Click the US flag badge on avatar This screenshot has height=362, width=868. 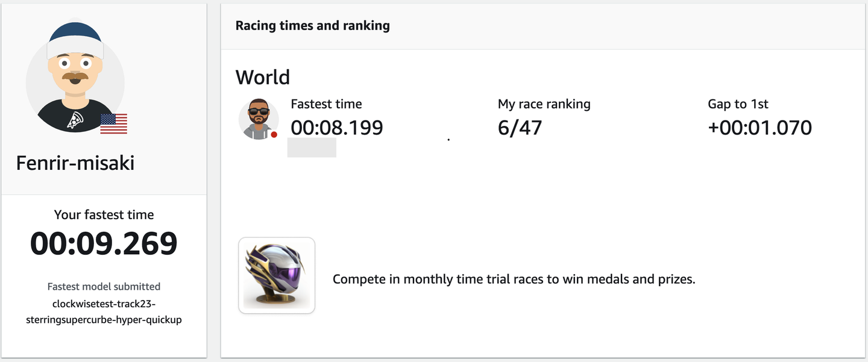point(113,123)
